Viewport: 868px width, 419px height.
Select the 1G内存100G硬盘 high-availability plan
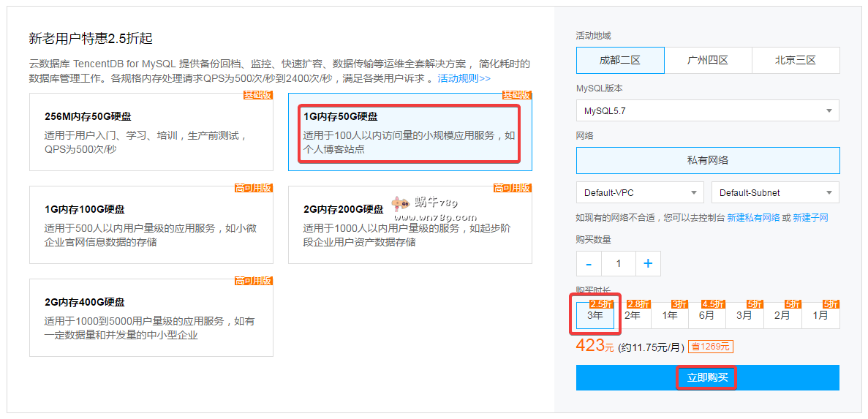click(x=151, y=224)
